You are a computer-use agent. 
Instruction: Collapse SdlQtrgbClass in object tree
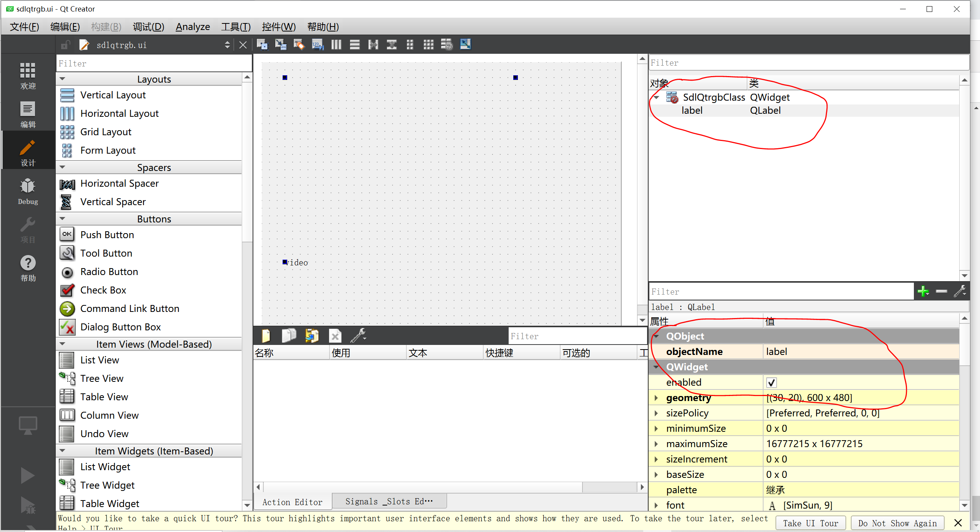tap(657, 97)
